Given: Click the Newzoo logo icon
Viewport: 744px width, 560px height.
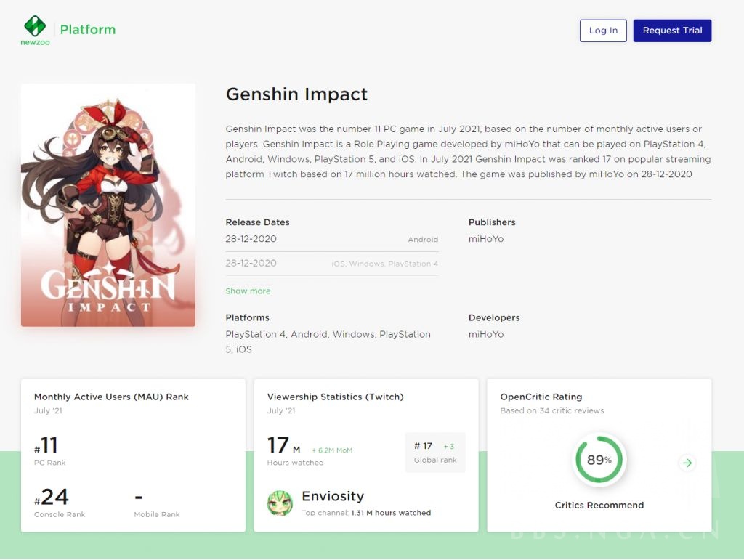Looking at the screenshot, I should (x=35, y=28).
